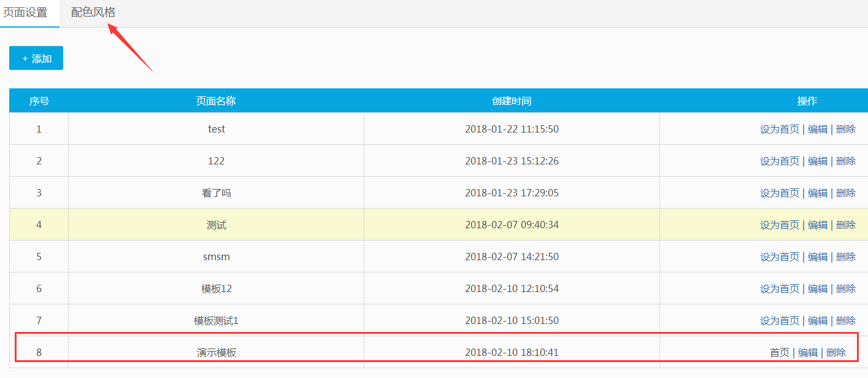Edit the 模板12 page

(x=818, y=288)
